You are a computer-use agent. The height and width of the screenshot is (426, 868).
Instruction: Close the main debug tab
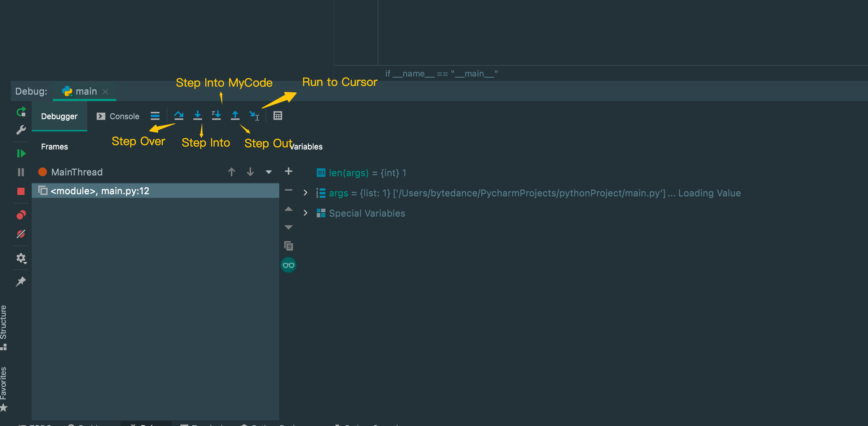105,92
